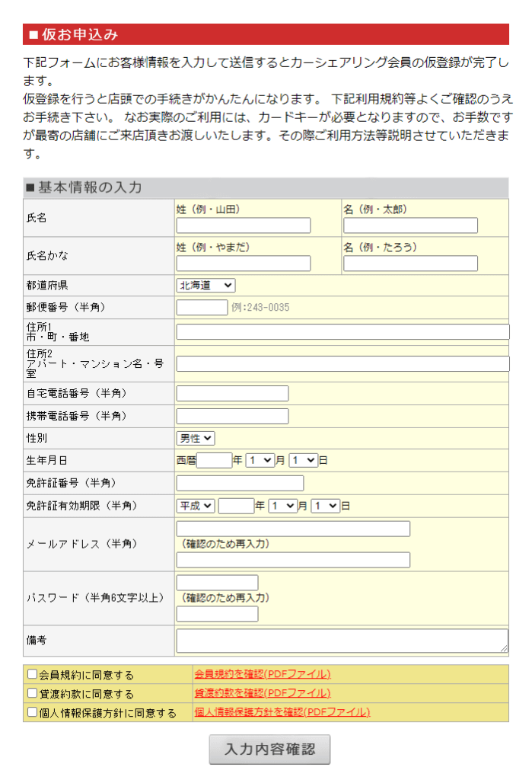Click the 住所2 アパート・マンション名 field
The image size is (532, 780).
click(x=343, y=363)
